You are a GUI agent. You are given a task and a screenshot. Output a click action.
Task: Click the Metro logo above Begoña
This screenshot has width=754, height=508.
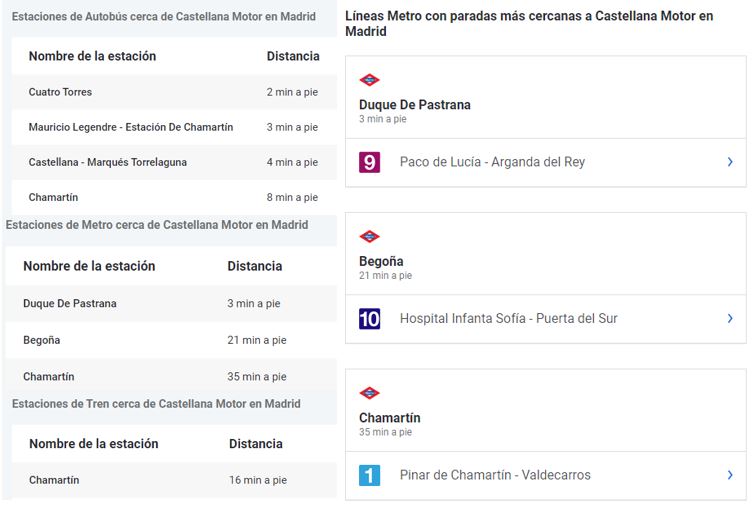(370, 237)
